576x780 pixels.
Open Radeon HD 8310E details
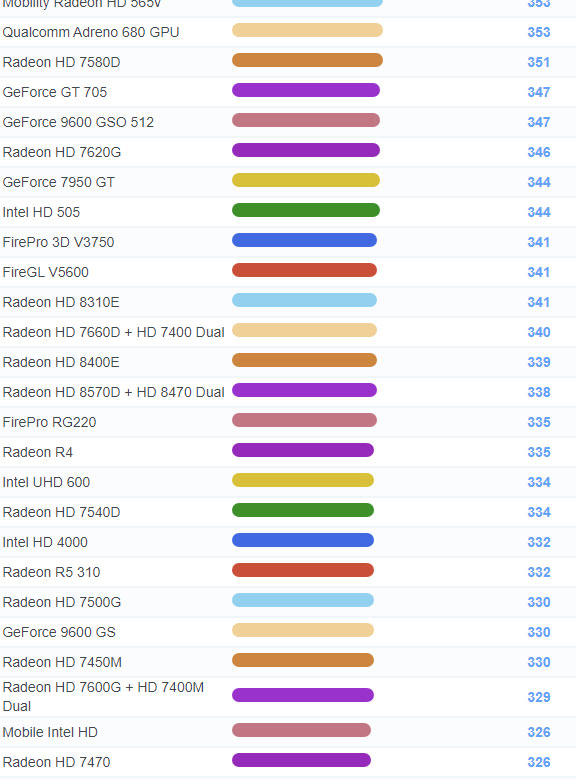(x=61, y=302)
